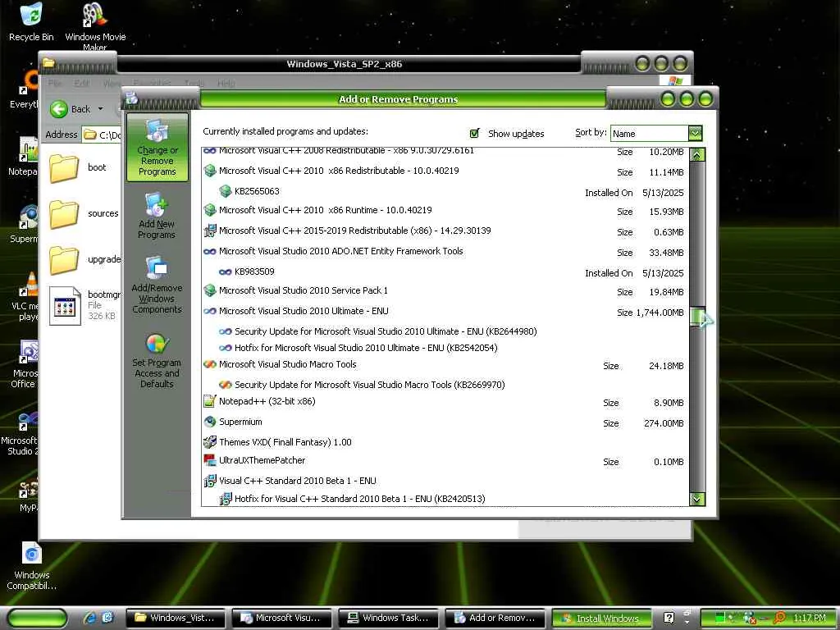Open Windows Compatibil... desktop icon
Viewport: 840px width, 630px height.
coord(32,565)
